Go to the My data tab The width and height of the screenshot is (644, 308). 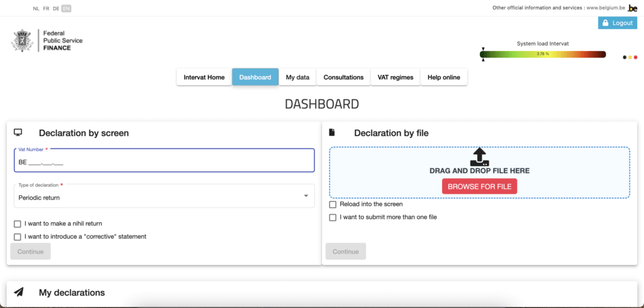click(x=297, y=77)
